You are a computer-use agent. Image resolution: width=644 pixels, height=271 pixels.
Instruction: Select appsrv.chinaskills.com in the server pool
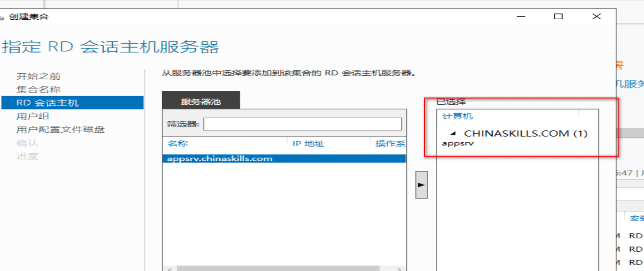tap(220, 159)
